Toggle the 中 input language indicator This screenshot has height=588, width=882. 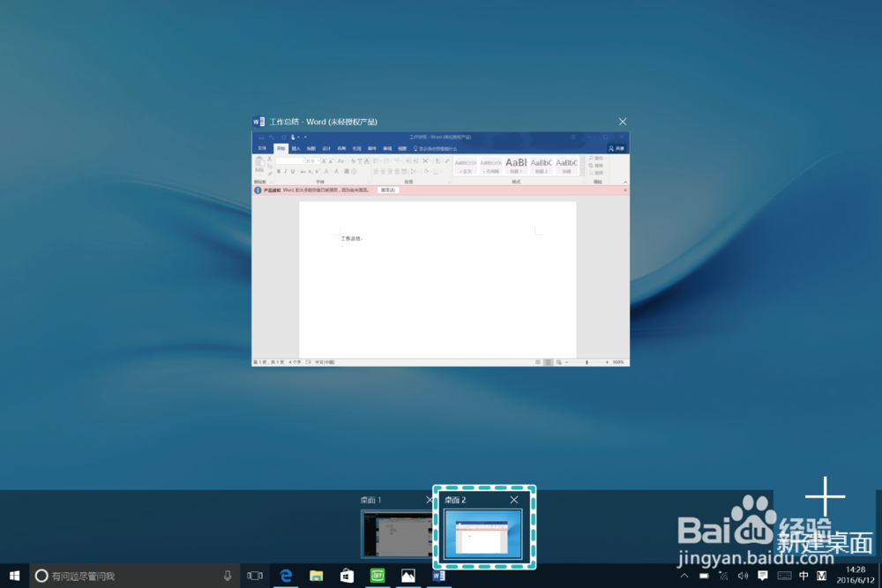[804, 576]
